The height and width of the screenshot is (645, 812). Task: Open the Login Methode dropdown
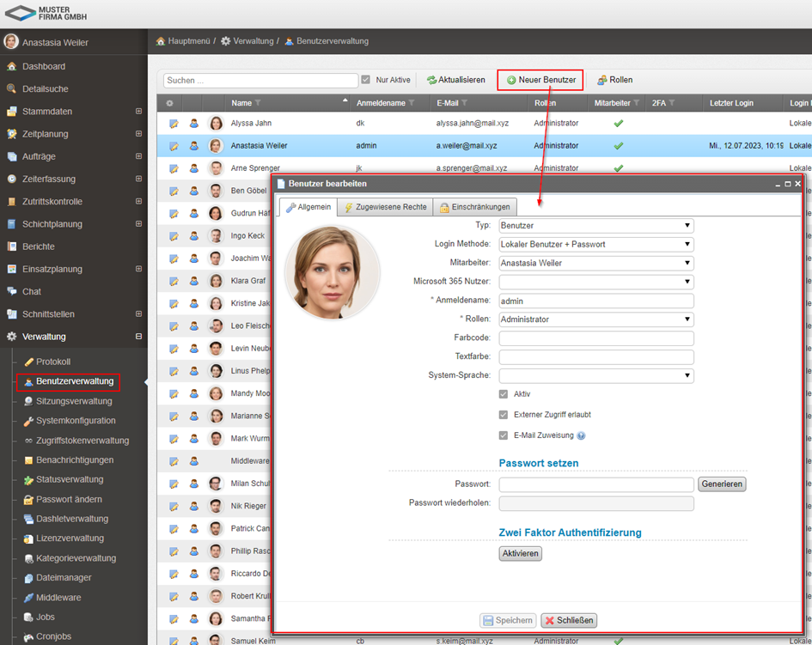(595, 245)
